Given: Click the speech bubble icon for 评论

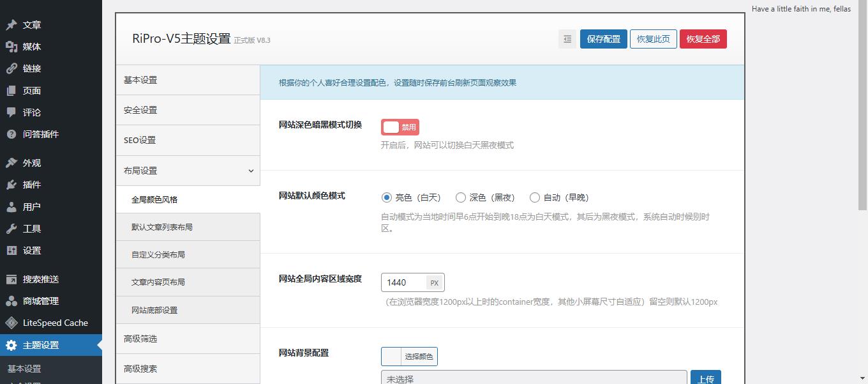Looking at the screenshot, I should coord(11,112).
